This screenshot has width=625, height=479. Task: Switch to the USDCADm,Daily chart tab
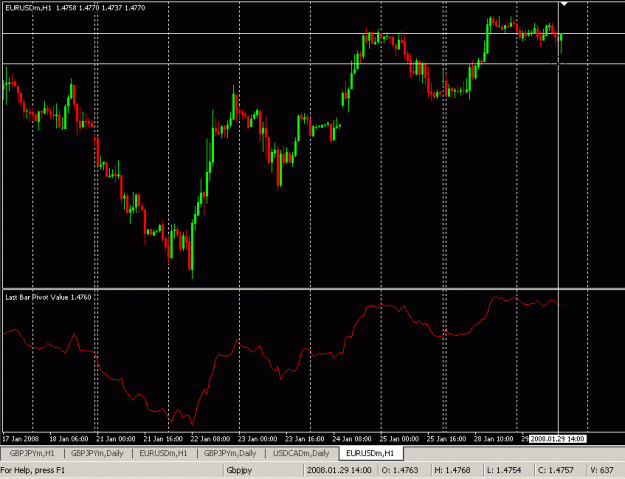click(301, 453)
